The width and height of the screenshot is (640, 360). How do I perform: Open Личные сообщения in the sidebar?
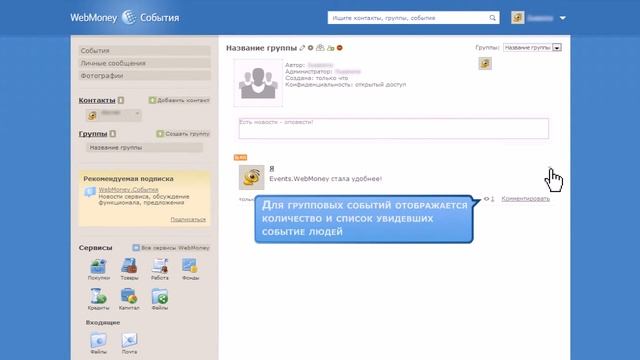pyautogui.click(x=144, y=63)
